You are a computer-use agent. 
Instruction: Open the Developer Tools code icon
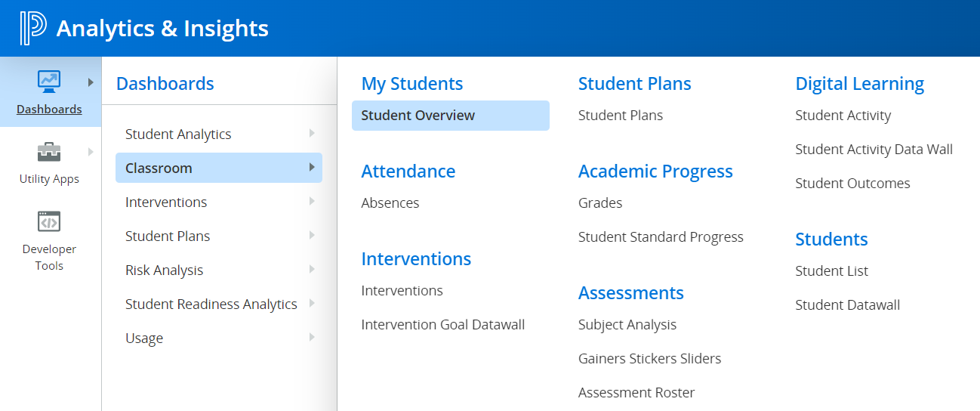pyautogui.click(x=49, y=222)
